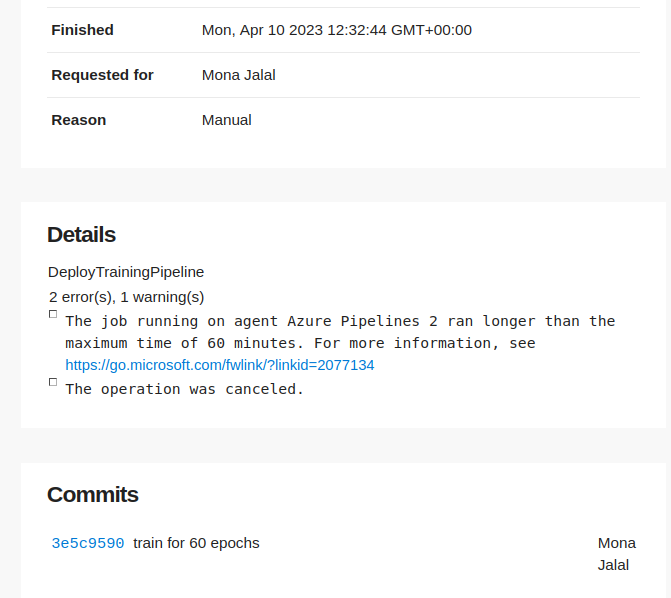Click the error icon beside the agent timeout message

53,314
